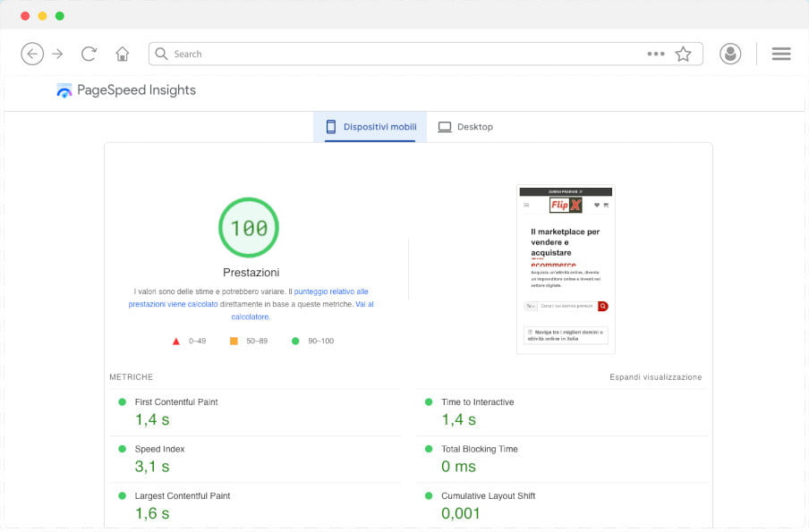Reload the page with refresh icon
The width and height of the screenshot is (809, 532).
[x=89, y=54]
